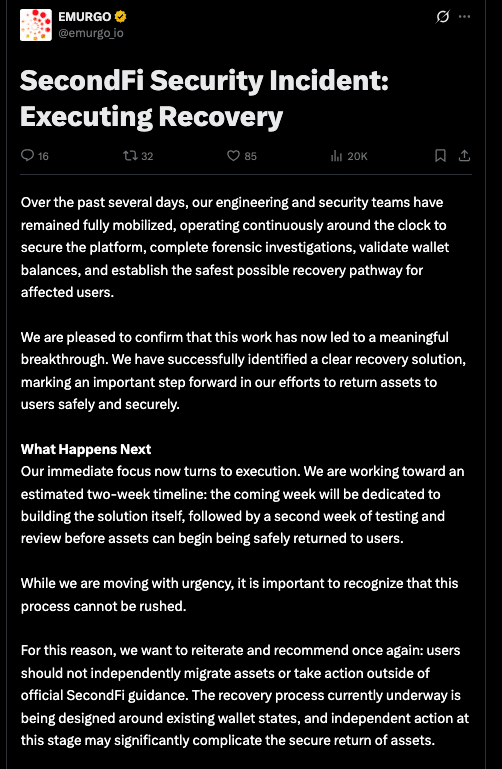
Task: Click the Grok slashed-circle icon
Action: coord(442,17)
